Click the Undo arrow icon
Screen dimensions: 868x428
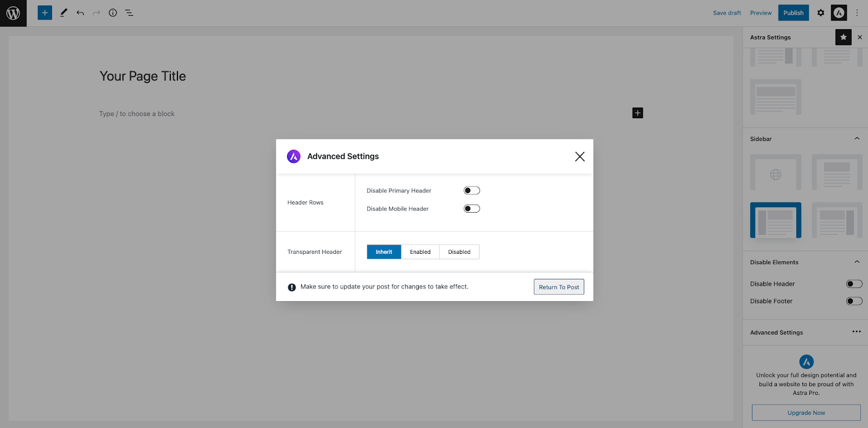[80, 13]
